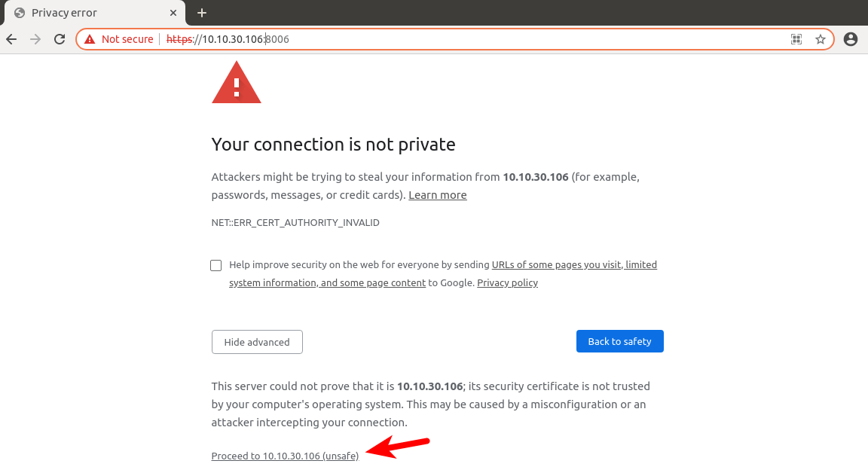Screen dimensions: 868x476
Task: Open the Privacy policy link
Action: click(507, 283)
